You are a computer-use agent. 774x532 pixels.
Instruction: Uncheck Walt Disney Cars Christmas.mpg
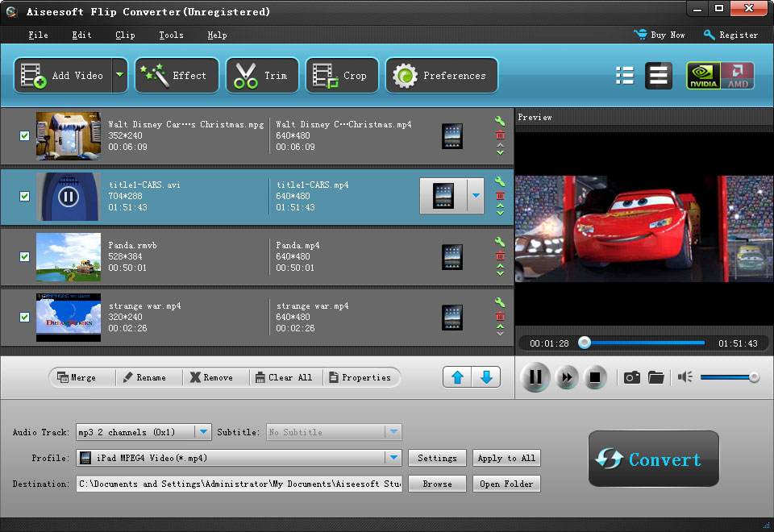coord(23,136)
